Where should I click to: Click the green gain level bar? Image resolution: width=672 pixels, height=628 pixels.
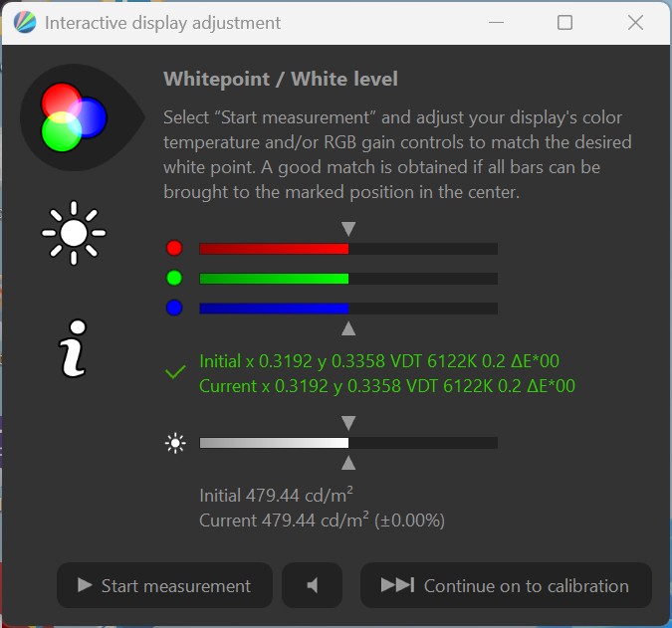[x=348, y=279]
